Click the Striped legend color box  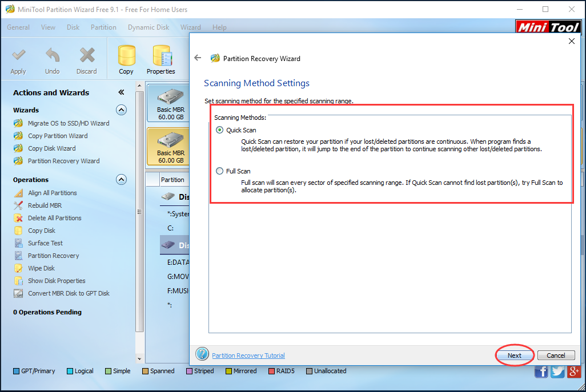(x=189, y=371)
